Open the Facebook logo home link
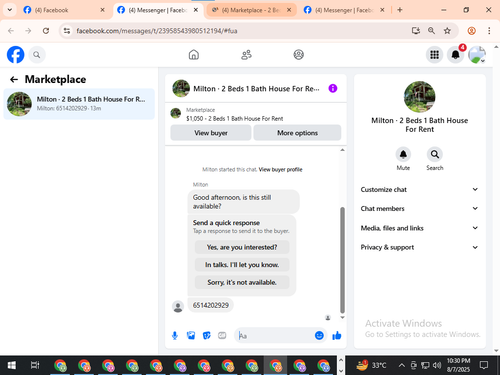The image size is (500, 375). point(15,54)
